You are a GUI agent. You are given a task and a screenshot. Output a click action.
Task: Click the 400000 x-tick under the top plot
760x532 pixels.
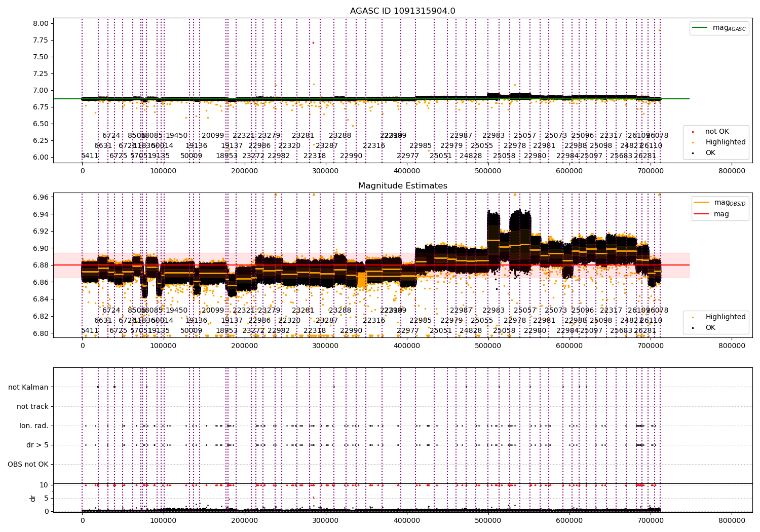tap(407, 171)
